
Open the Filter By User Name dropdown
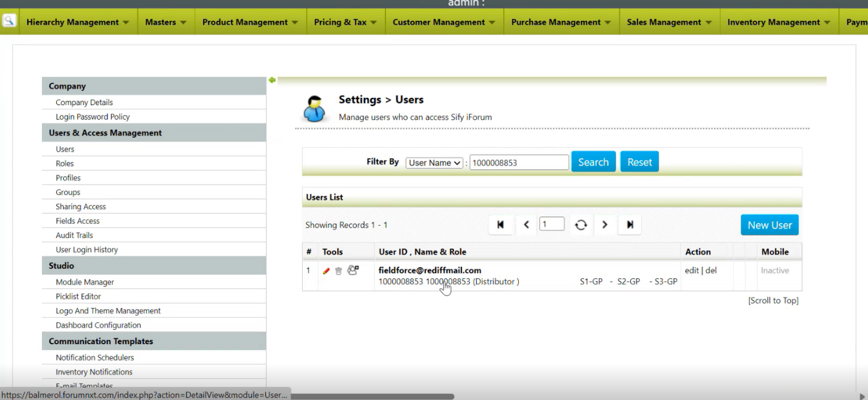(x=434, y=163)
